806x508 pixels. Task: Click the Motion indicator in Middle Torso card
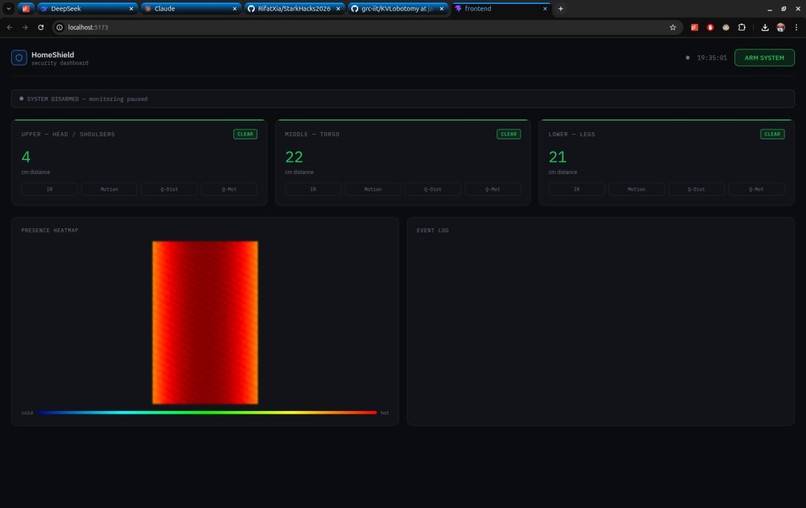tap(373, 189)
